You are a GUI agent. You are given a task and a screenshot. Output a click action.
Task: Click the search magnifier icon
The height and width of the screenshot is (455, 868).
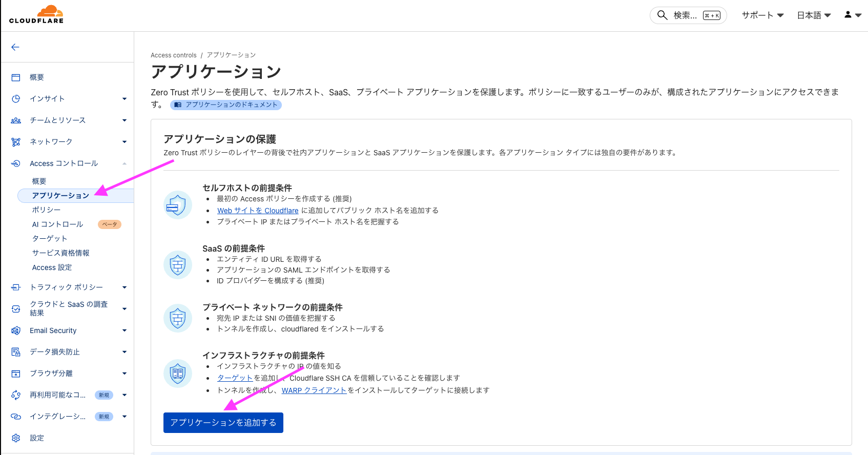pyautogui.click(x=662, y=15)
